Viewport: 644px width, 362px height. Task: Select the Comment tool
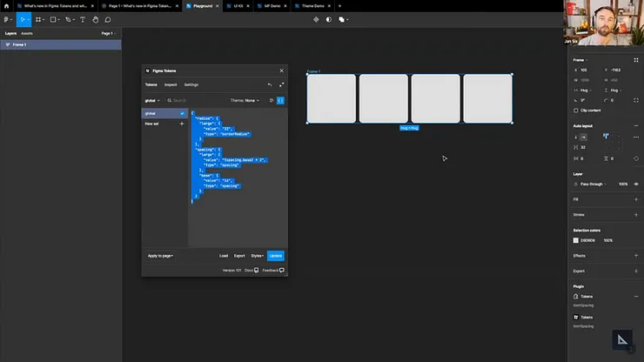click(108, 19)
